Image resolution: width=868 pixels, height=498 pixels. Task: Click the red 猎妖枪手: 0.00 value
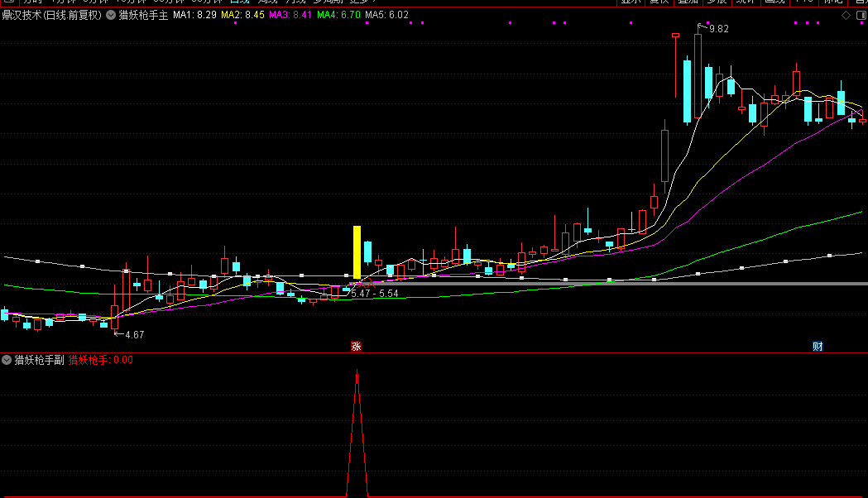coord(101,360)
